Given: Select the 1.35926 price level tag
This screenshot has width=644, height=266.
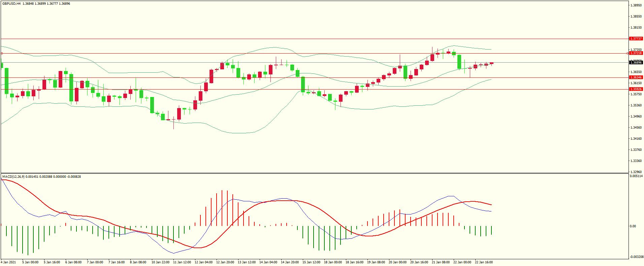Looking at the screenshot, I should point(636,89).
